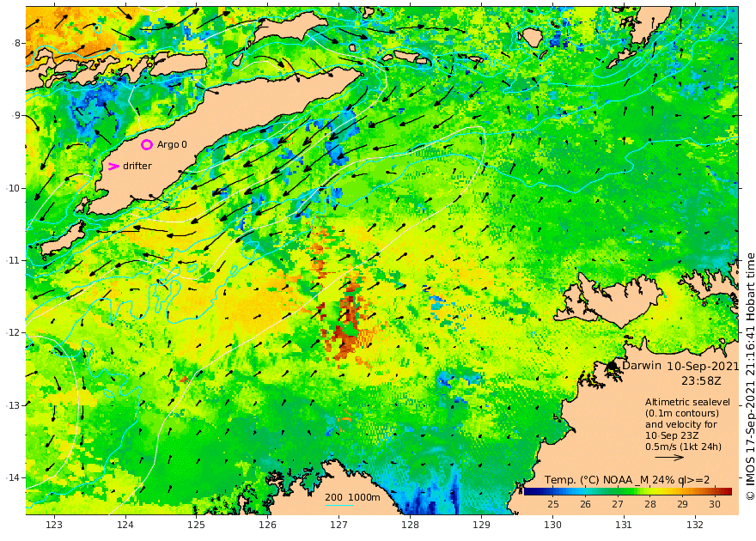The width and height of the screenshot is (756, 541).
Task: Click the large Timor island landmass
Action: coord(222,140)
